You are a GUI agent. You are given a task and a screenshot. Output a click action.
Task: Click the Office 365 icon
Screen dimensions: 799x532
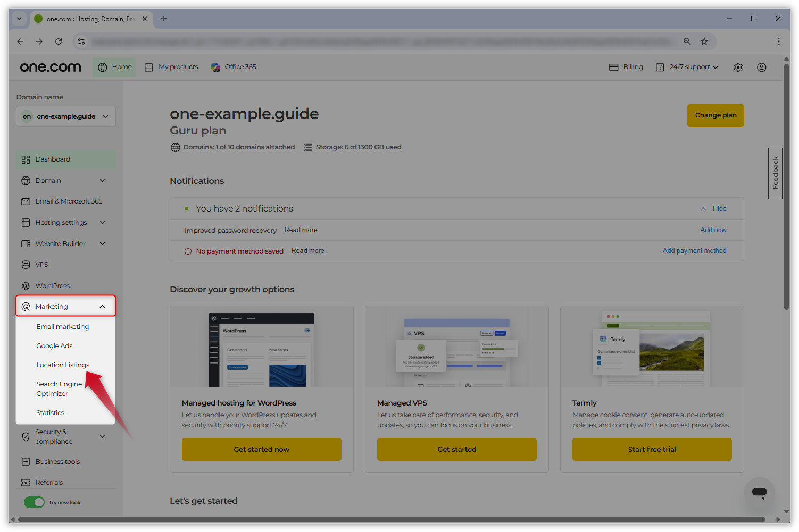coord(215,67)
